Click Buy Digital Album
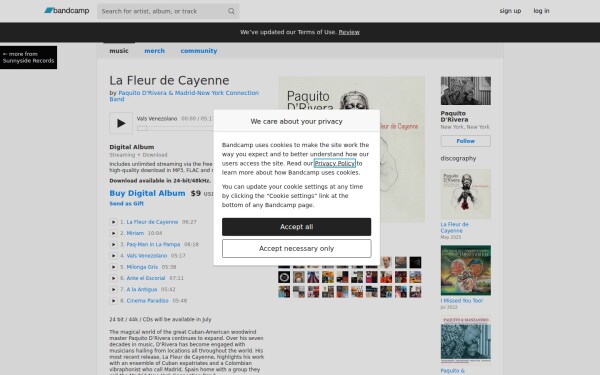600x375 pixels. [147, 193]
